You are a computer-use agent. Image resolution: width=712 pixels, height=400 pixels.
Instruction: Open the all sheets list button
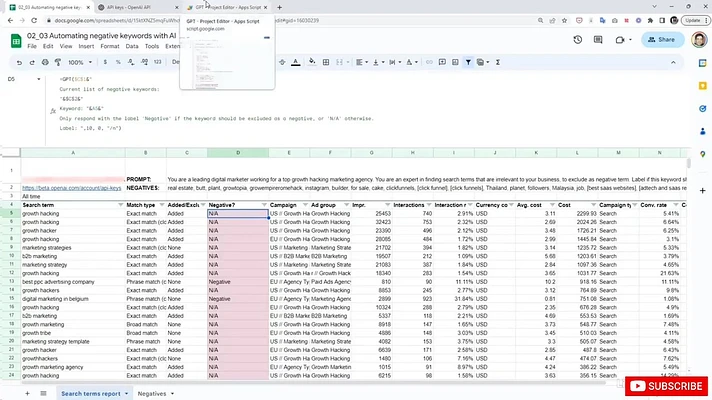click(43, 394)
